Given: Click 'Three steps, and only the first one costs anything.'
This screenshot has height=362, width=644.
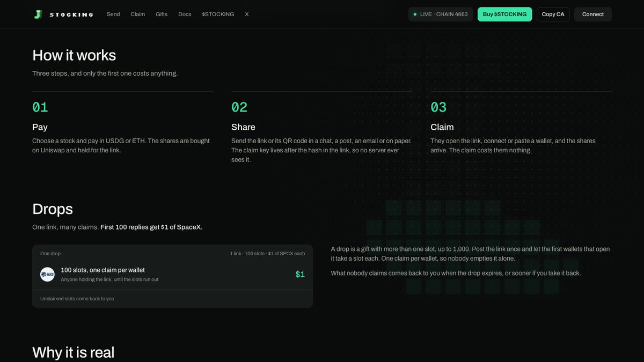Looking at the screenshot, I should 105,73.
